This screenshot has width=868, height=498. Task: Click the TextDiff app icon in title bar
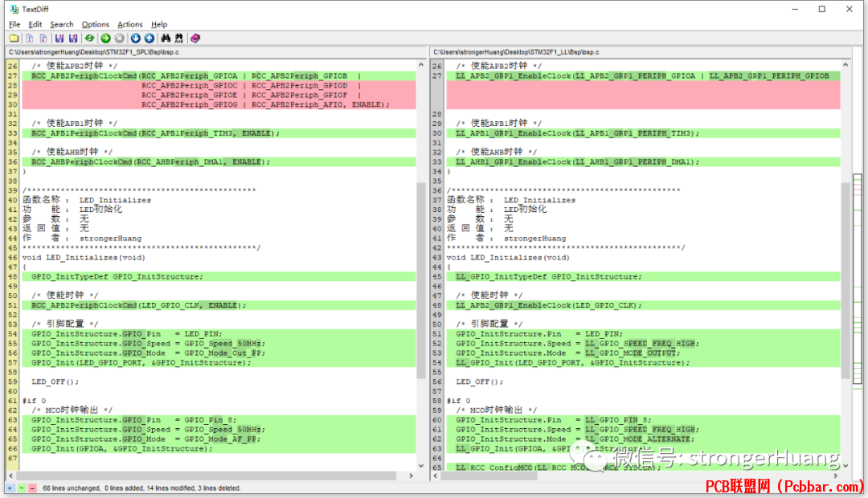(x=14, y=9)
